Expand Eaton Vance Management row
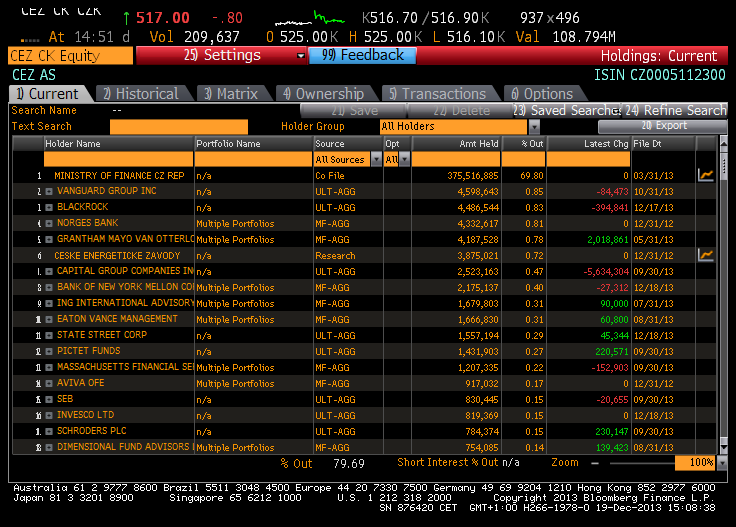 point(49,320)
